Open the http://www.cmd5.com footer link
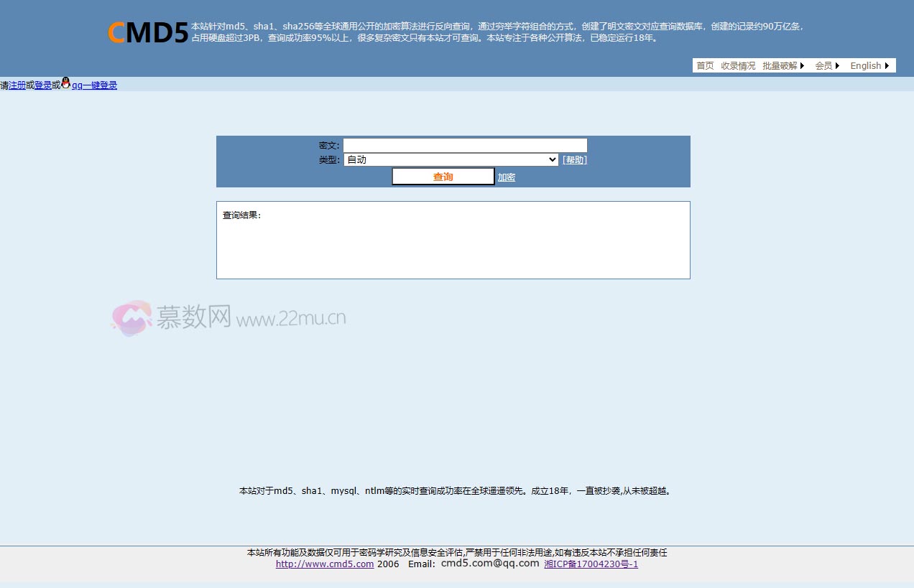Image resolution: width=914 pixels, height=588 pixels. click(325, 564)
